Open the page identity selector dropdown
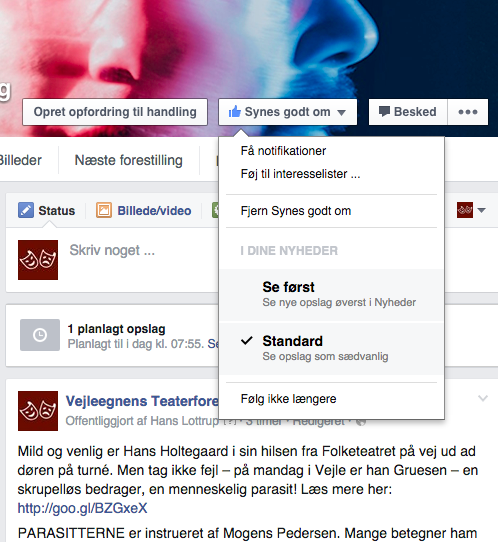 (x=471, y=210)
